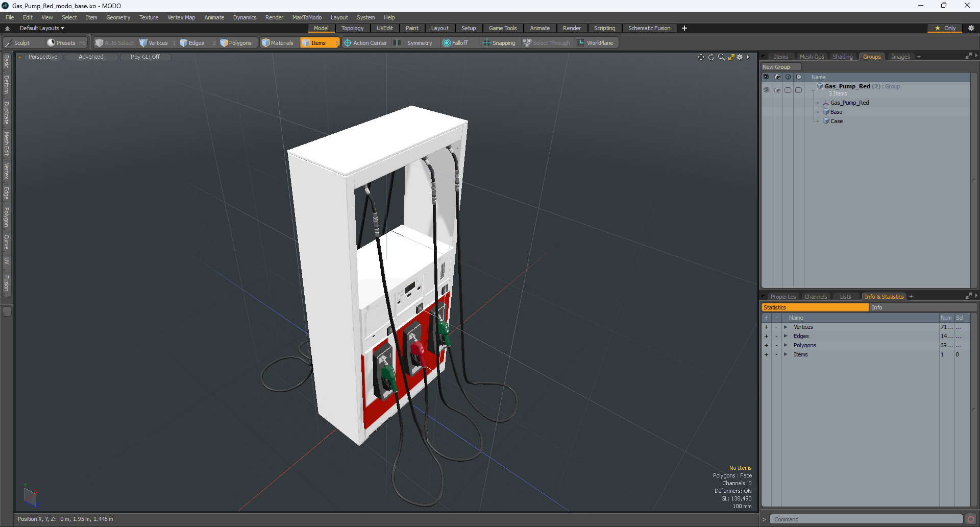Activate Items selection mode

320,43
